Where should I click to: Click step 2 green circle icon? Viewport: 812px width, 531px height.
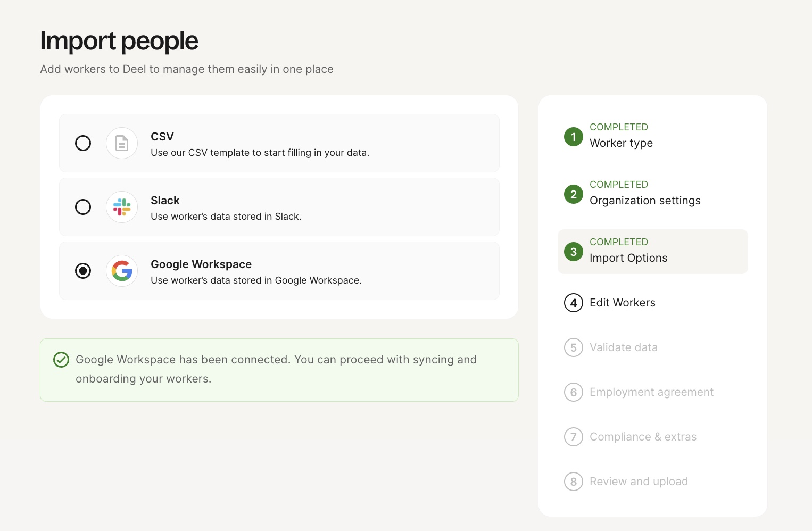(574, 194)
